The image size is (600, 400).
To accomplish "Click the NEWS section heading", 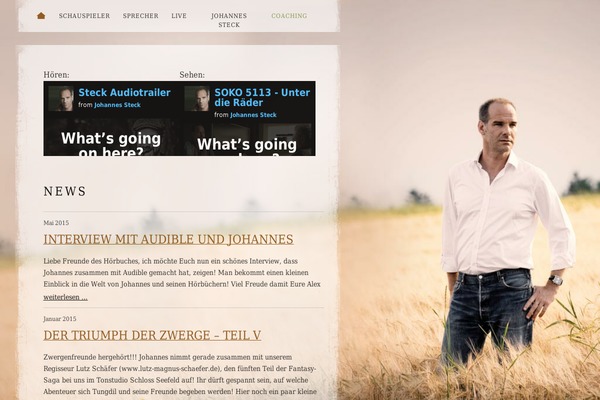I will click(65, 191).
